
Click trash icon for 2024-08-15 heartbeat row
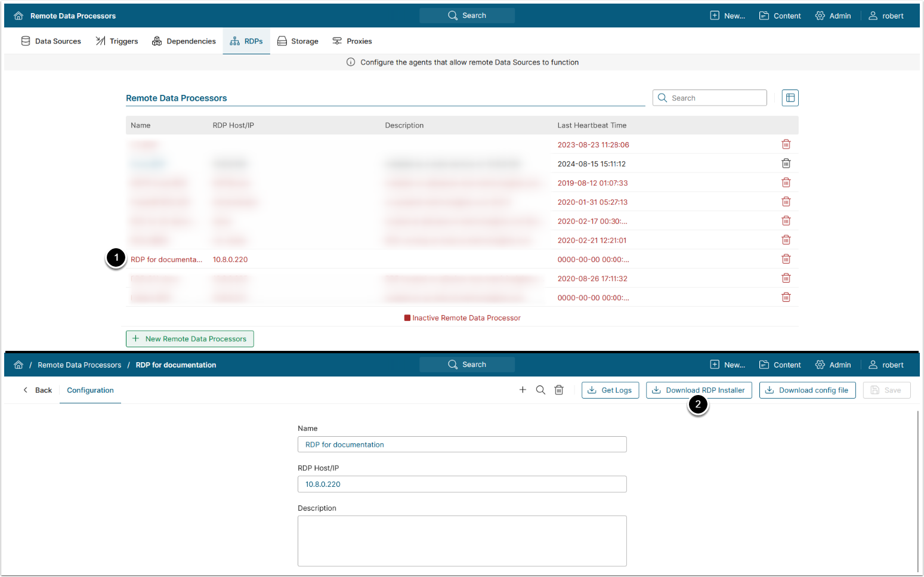coord(786,163)
